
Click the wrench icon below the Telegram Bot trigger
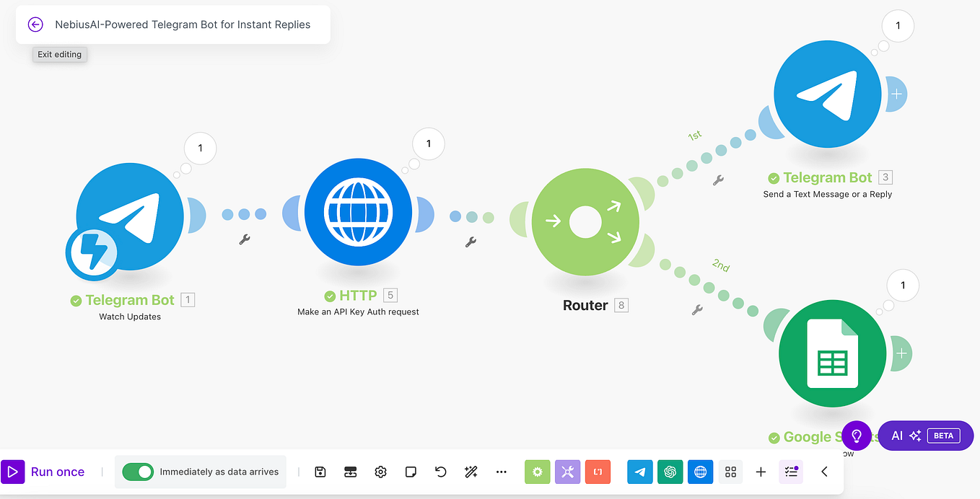245,237
